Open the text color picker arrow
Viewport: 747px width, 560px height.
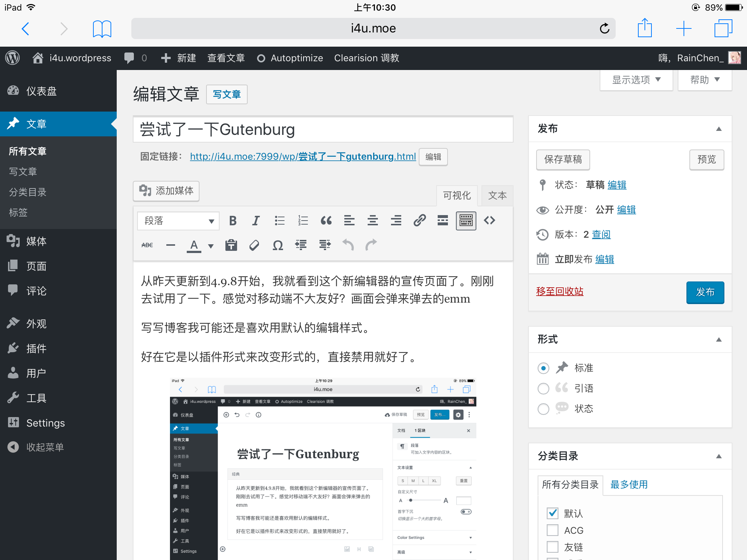[211, 246]
